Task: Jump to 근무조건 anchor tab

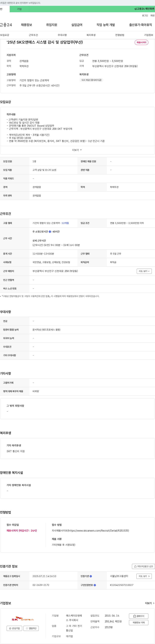Action: tap(33, 35)
